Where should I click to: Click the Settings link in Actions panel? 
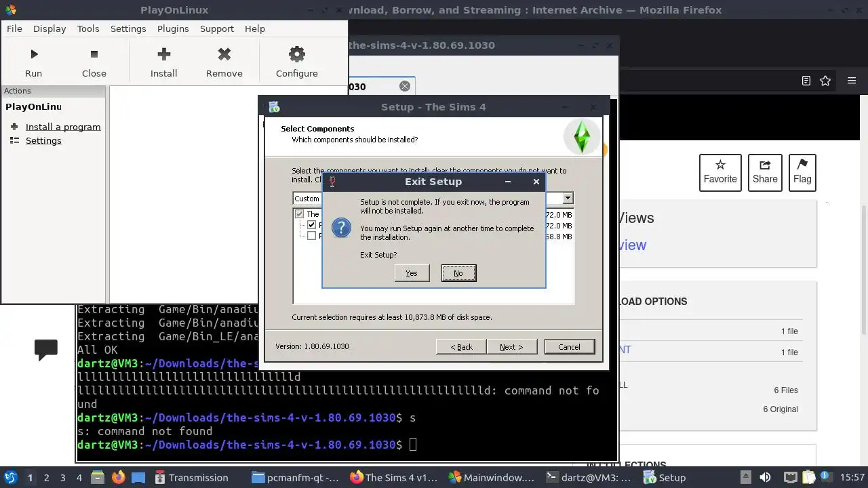[x=43, y=140]
